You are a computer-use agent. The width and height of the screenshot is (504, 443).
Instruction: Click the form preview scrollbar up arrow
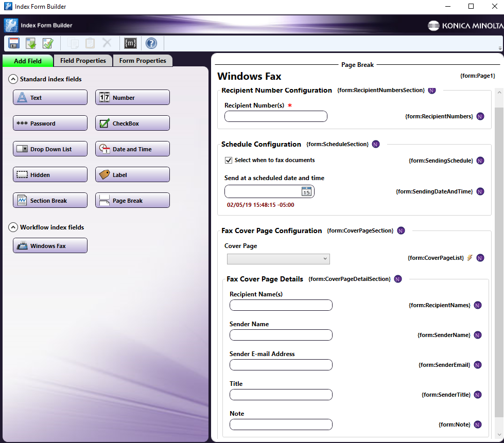point(499,92)
